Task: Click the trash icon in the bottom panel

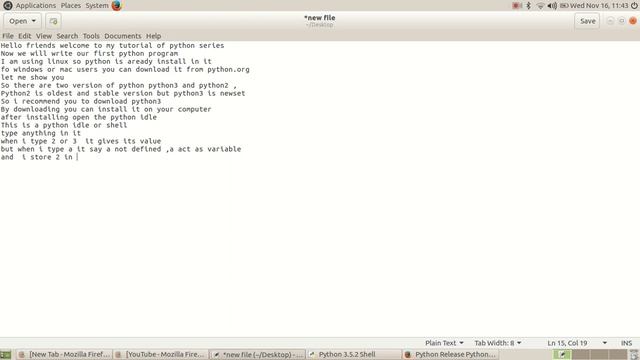Action: 634,355
